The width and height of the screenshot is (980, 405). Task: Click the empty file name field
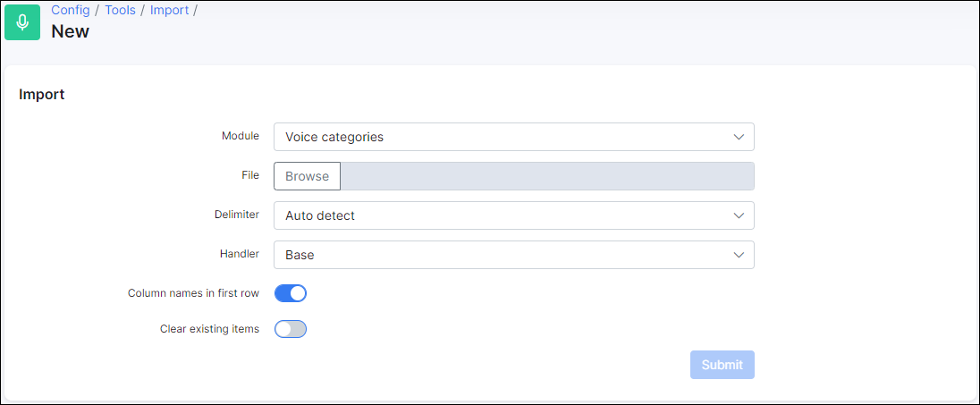pyautogui.click(x=547, y=176)
